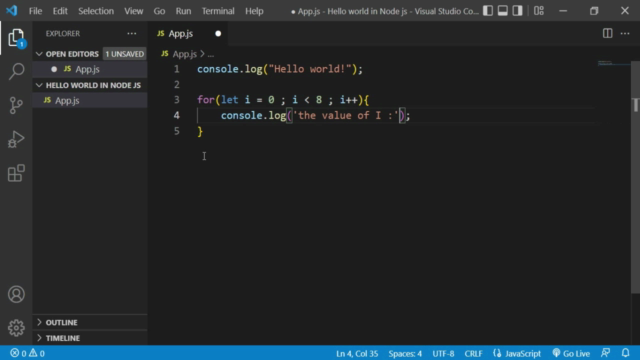This screenshot has height=360, width=640.
Task: Toggle the primary side bar
Action: tap(488, 11)
